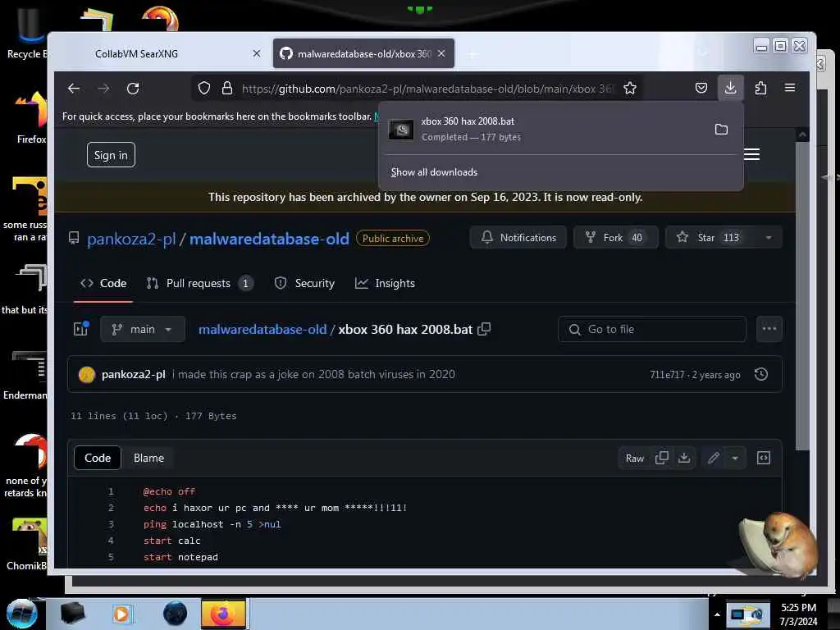Click the pankoza2-pl commit author name
Viewport: 840px width, 630px height.
(134, 374)
